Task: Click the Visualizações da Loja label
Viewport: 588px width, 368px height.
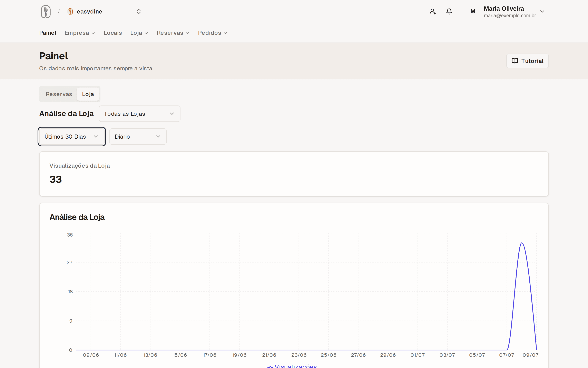Action: coord(79,166)
